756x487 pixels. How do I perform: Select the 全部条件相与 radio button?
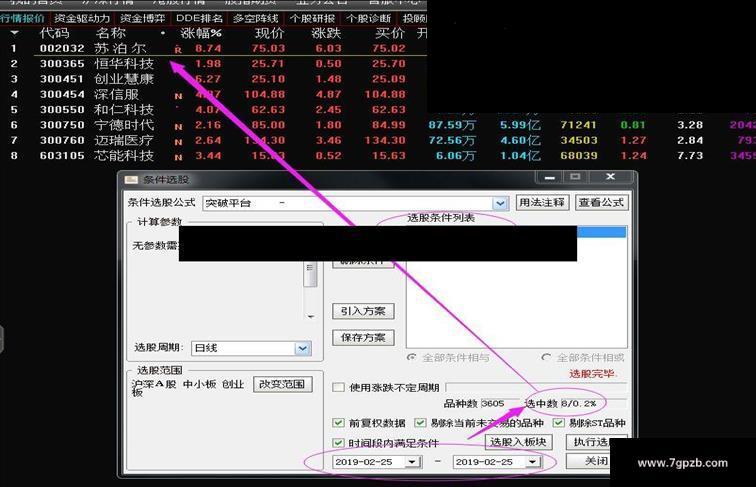coord(411,358)
